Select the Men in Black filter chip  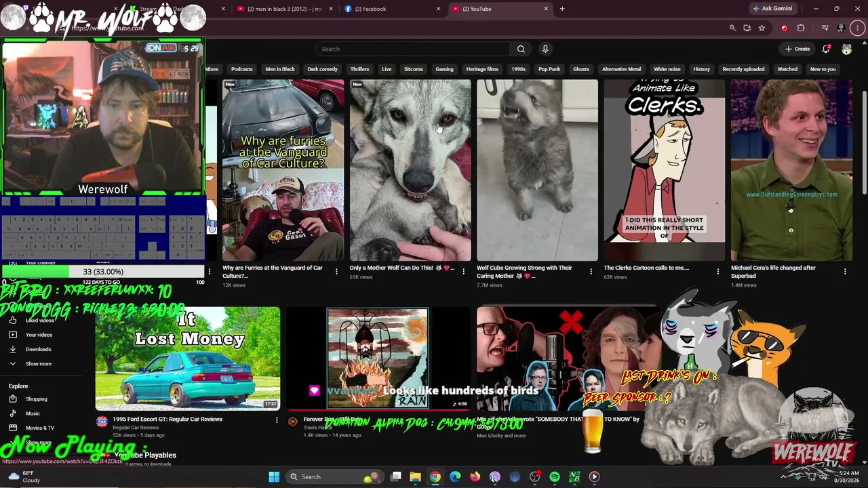280,69
